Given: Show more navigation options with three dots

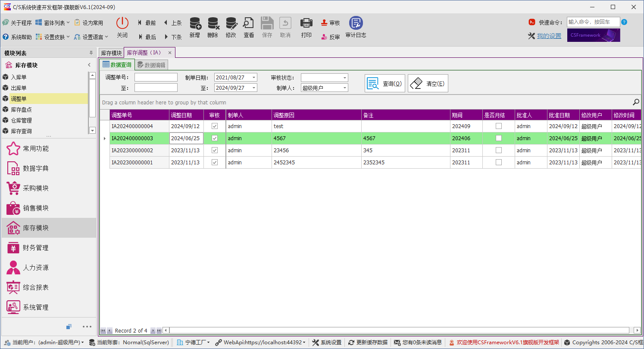Looking at the screenshot, I should pyautogui.click(x=87, y=327).
